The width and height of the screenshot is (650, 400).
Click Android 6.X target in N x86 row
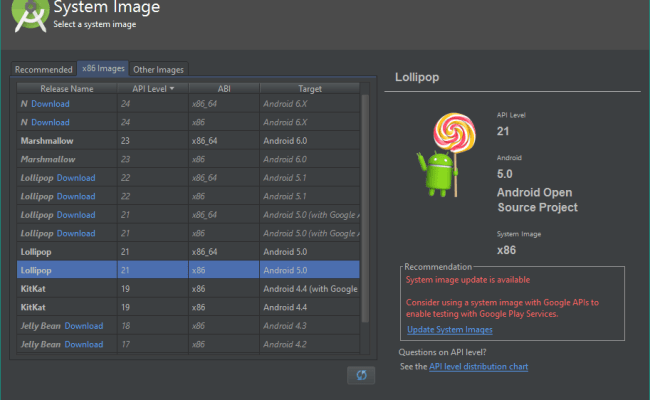[x=285, y=122]
